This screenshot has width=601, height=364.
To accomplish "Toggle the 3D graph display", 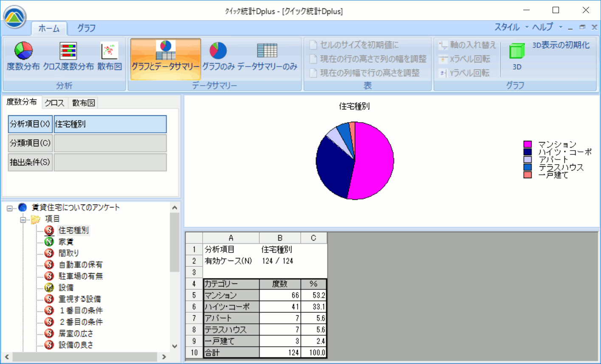I will click(x=517, y=56).
